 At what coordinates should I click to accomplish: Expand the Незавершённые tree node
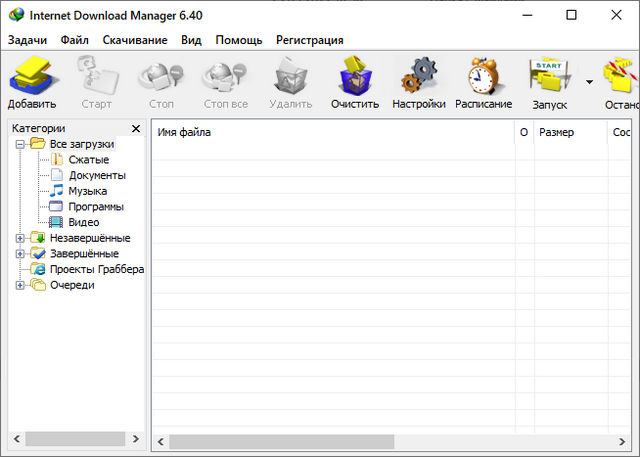coord(20,238)
